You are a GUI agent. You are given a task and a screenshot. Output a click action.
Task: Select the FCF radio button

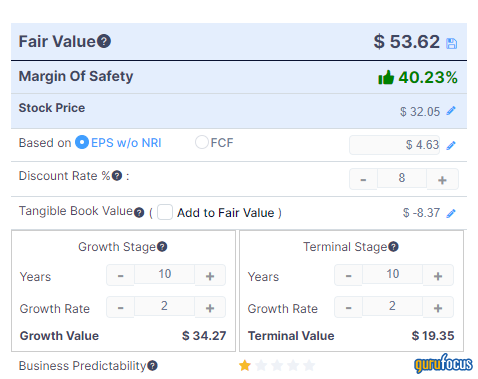[202, 142]
